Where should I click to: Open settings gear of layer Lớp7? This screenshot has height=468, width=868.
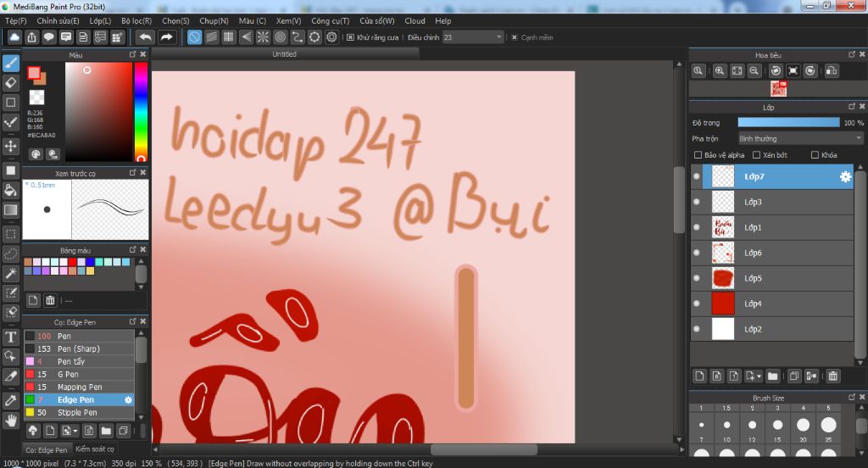click(x=845, y=176)
